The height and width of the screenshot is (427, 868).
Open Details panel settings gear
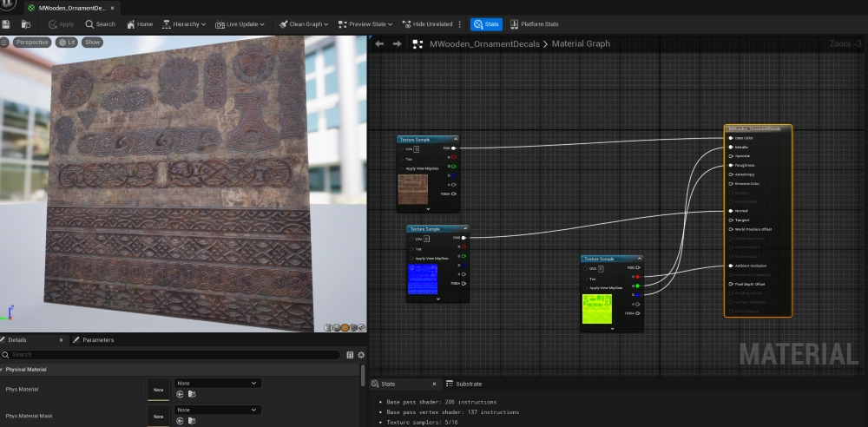coord(361,355)
